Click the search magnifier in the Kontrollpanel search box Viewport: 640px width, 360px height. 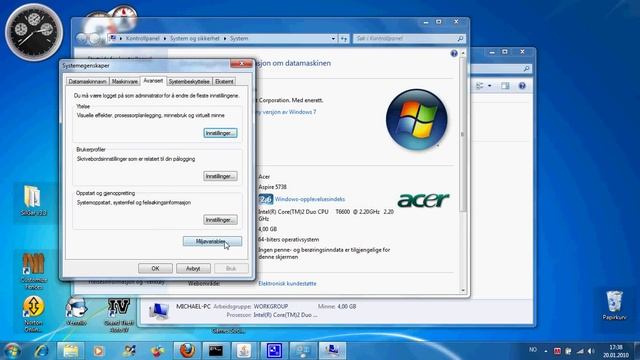point(460,38)
